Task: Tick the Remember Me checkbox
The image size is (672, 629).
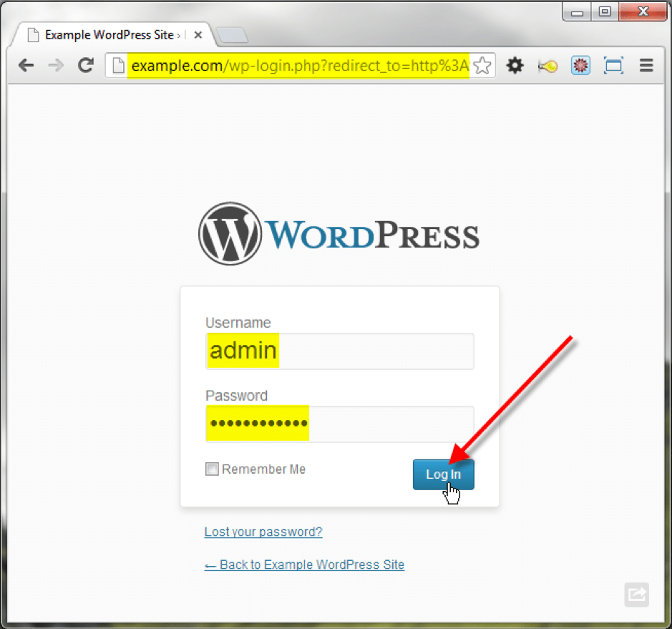Action: [x=212, y=469]
